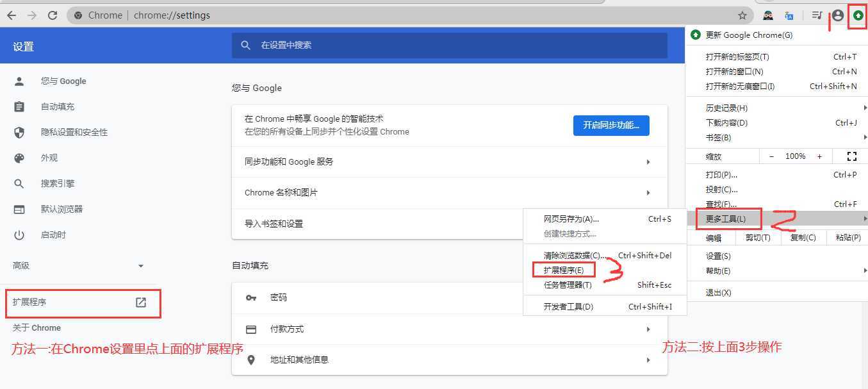Choose 退出(X) from Chrome menu
The height and width of the screenshot is (389, 868).
[x=776, y=293]
